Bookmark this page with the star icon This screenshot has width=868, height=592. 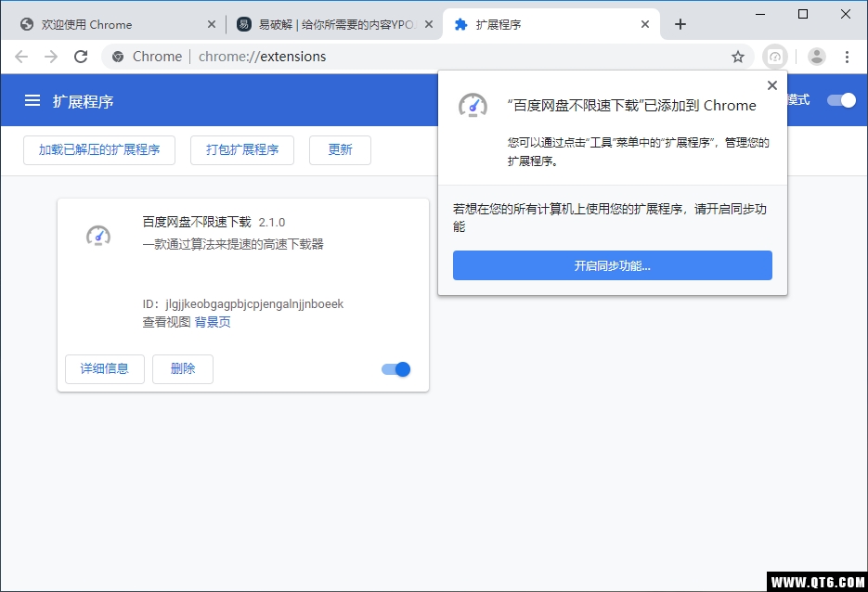click(737, 57)
